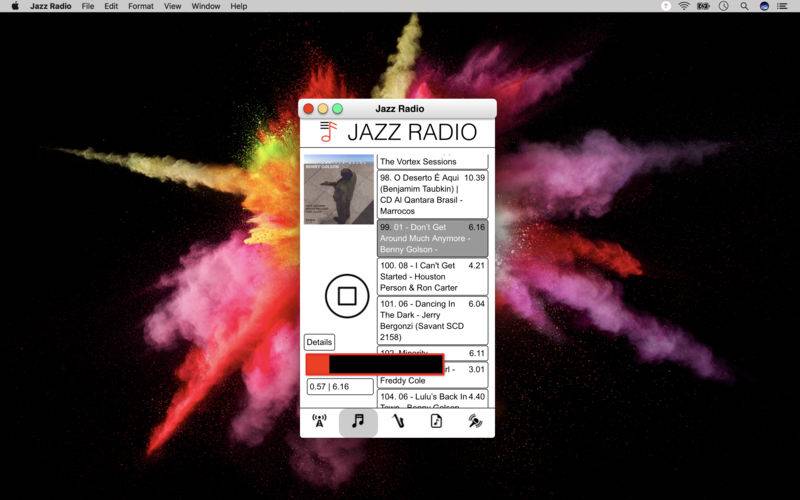Open the Window menu
The image size is (800, 500).
(x=206, y=6)
